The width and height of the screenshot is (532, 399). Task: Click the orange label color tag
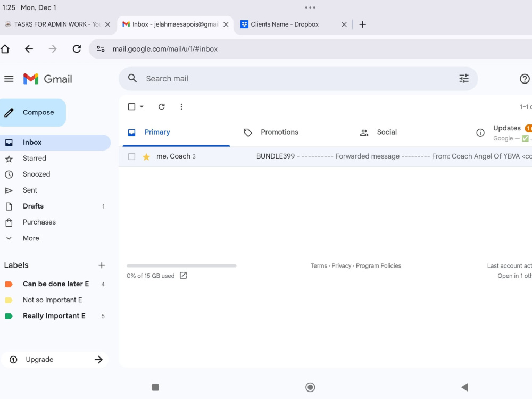9,284
